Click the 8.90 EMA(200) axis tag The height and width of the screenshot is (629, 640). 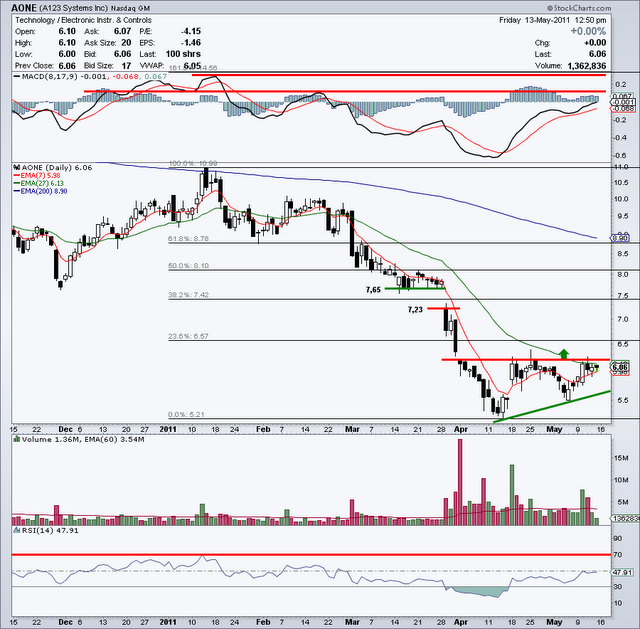tap(619, 239)
